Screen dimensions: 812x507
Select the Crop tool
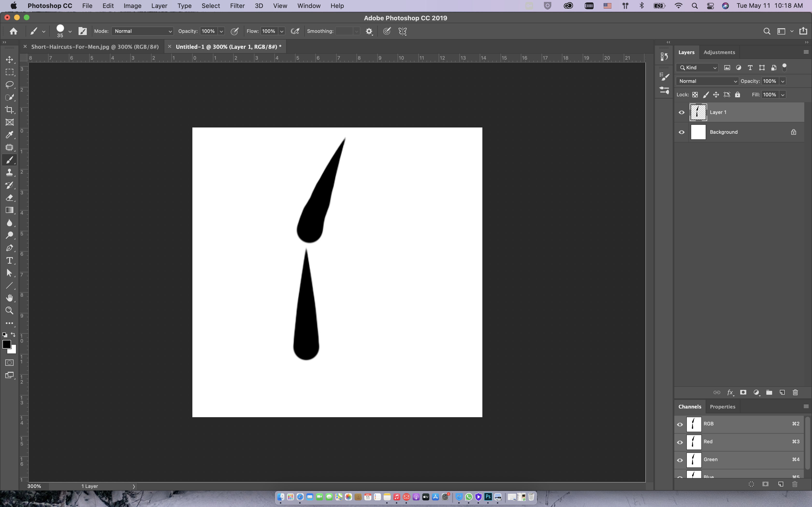(9, 110)
